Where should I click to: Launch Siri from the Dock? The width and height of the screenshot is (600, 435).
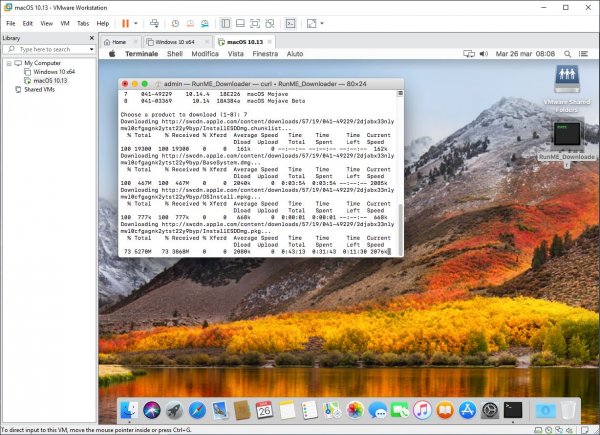152,410
